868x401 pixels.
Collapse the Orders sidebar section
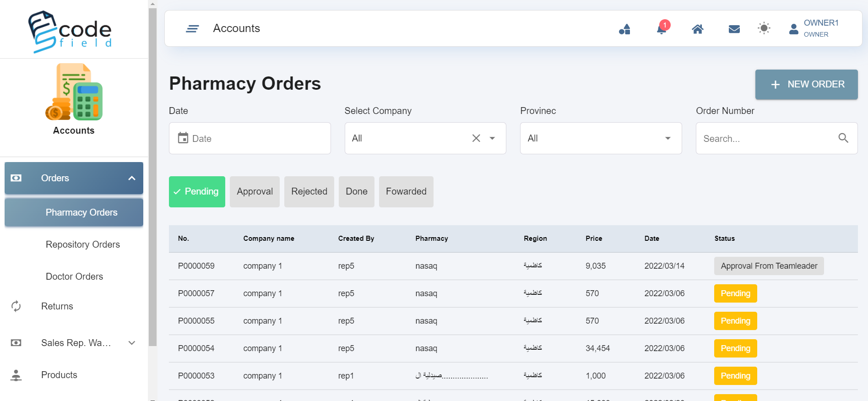click(131, 178)
